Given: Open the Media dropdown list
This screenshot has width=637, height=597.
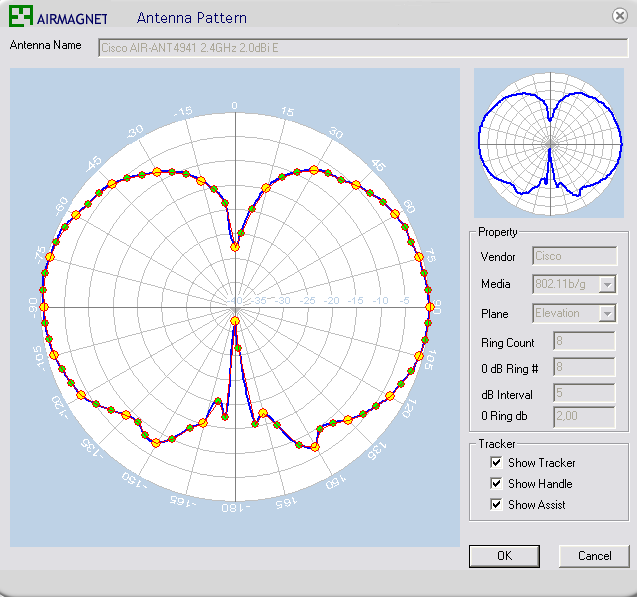Looking at the screenshot, I should (x=607, y=284).
